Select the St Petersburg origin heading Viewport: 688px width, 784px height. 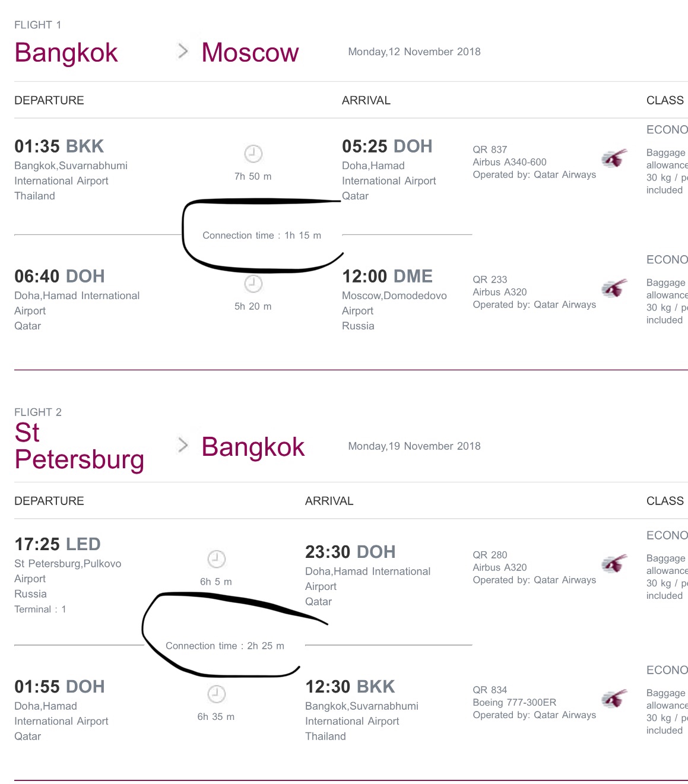tap(80, 446)
